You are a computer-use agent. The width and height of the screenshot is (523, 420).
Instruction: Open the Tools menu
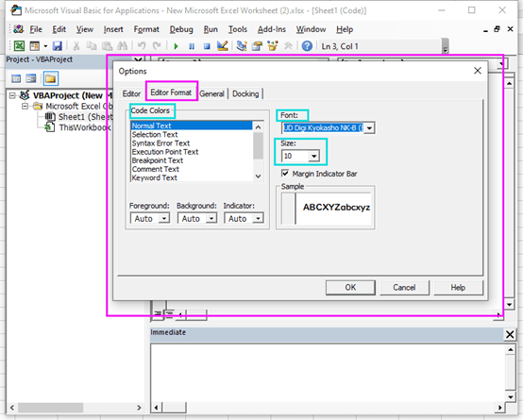click(x=238, y=29)
